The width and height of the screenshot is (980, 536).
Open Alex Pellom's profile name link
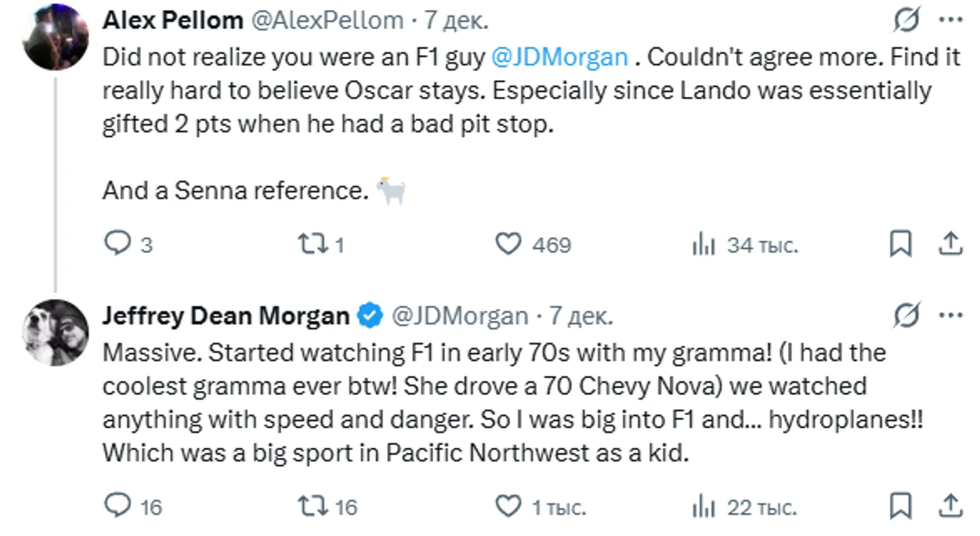click(173, 21)
